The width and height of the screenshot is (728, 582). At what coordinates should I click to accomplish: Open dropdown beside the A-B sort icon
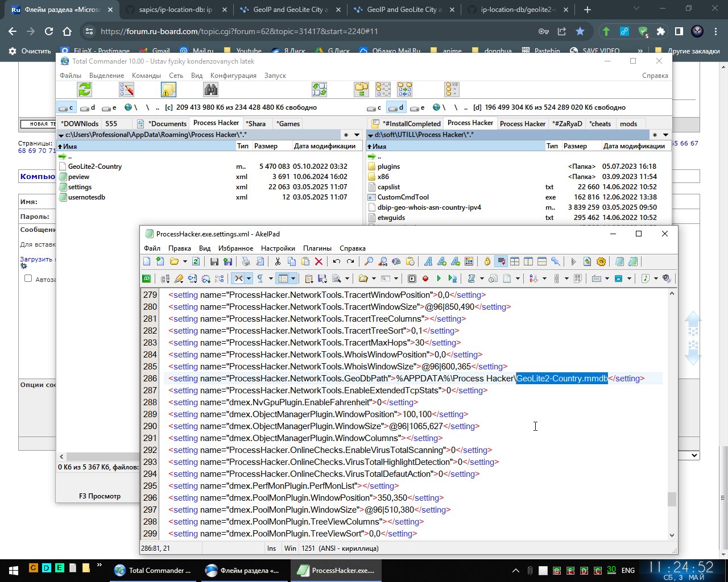[x=544, y=278]
